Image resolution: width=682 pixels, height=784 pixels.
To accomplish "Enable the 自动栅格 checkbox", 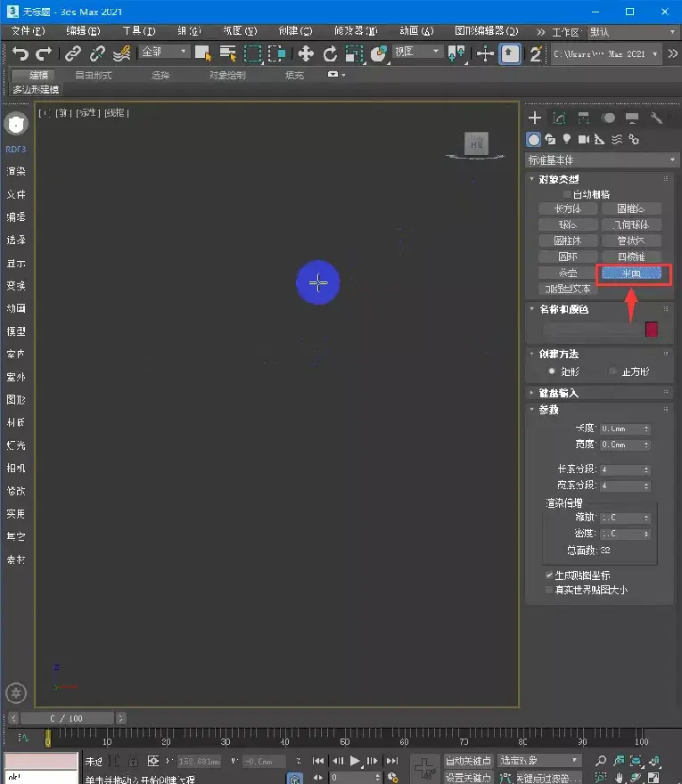I will coord(567,193).
